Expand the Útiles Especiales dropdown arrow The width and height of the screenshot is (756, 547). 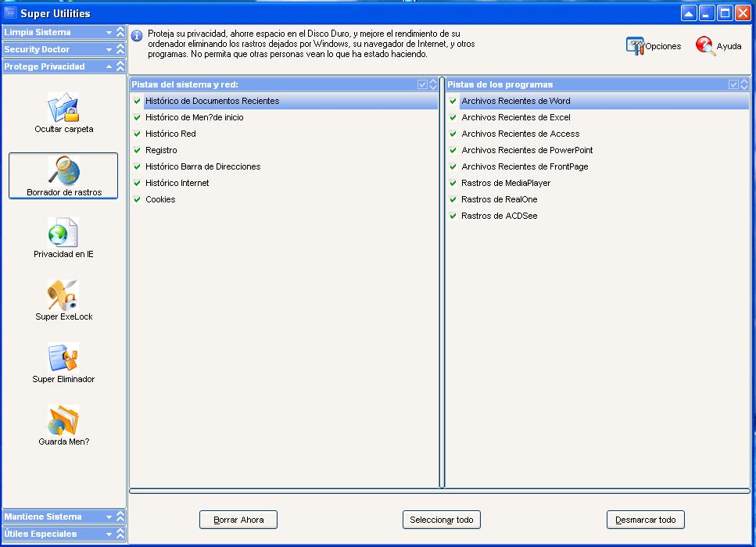click(109, 534)
